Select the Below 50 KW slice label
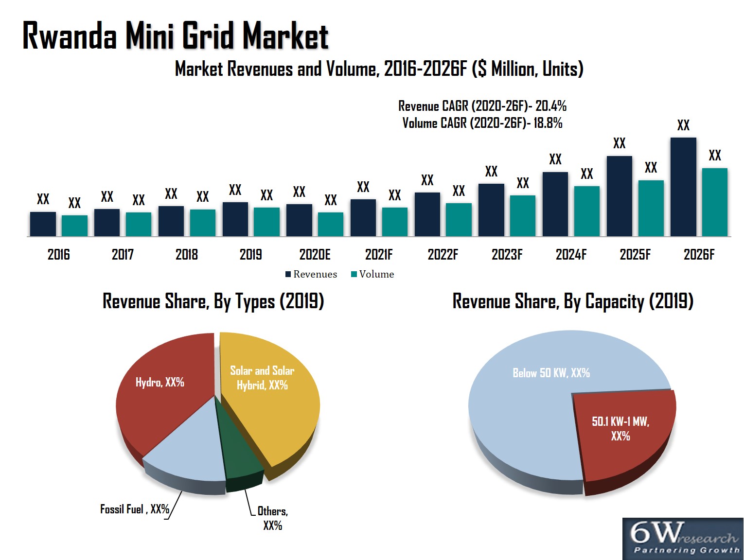The image size is (744, 560). coord(551,373)
